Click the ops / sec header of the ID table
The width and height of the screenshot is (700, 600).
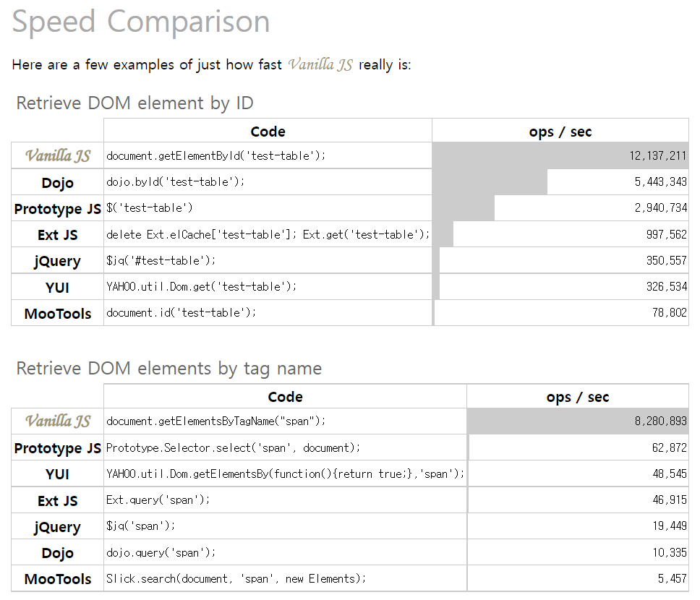coord(560,132)
